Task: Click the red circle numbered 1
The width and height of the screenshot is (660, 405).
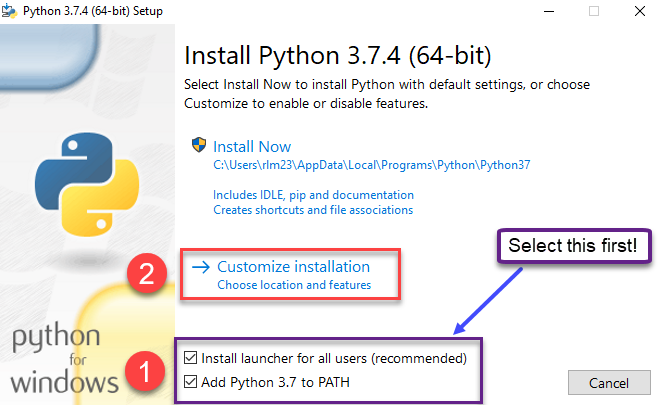Action: tap(143, 377)
